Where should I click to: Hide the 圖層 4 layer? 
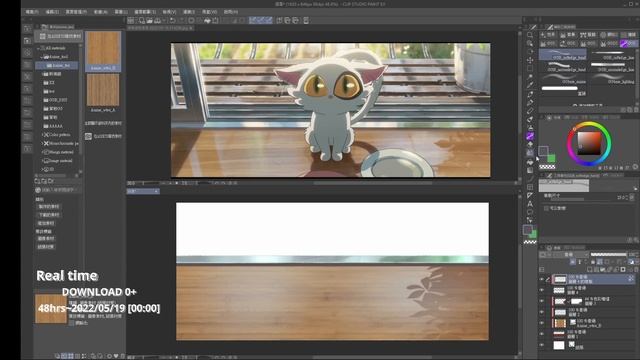(x=542, y=290)
